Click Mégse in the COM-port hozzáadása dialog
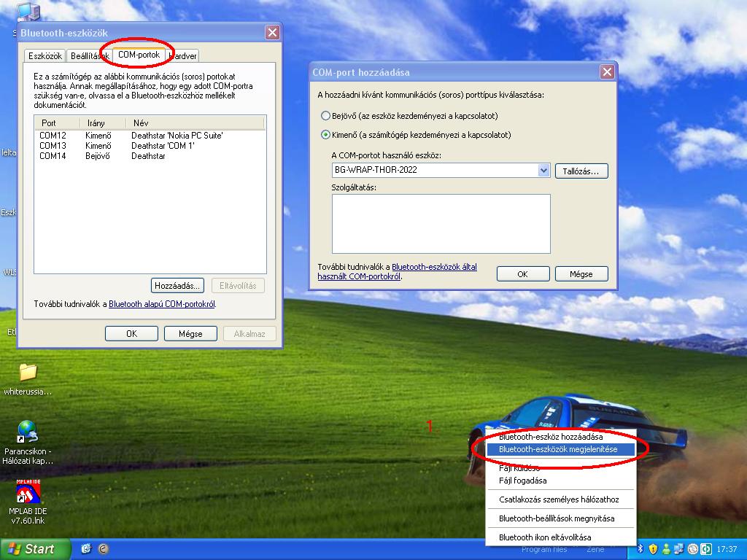This screenshot has height=560, width=747. click(x=581, y=274)
